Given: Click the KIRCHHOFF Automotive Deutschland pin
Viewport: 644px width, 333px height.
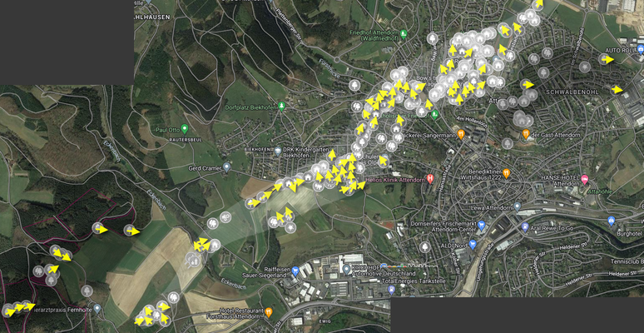Looking at the screenshot, I should (x=347, y=270).
